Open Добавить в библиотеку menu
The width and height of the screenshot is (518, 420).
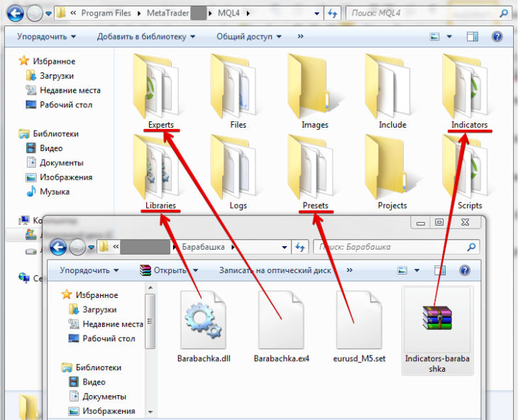coord(145,36)
